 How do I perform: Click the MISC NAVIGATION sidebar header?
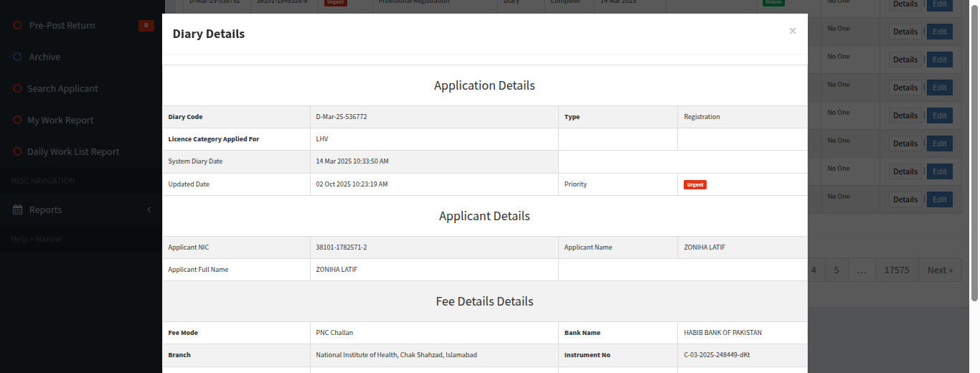coord(42,181)
